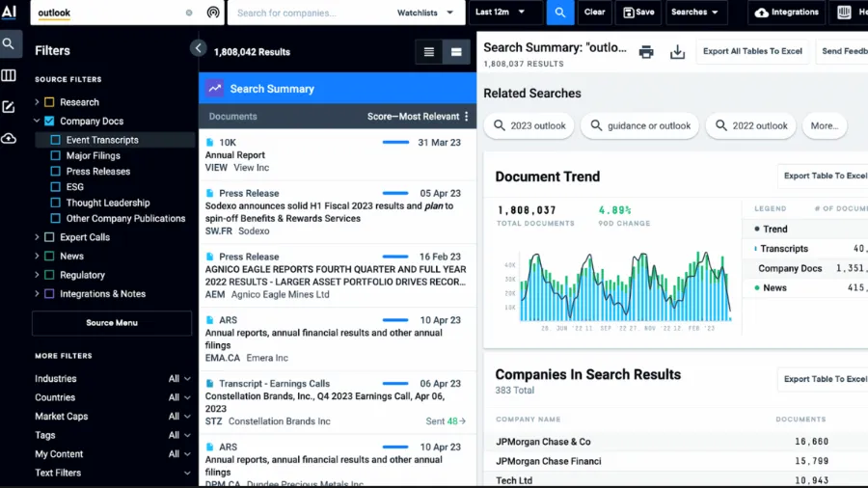Click the Clear button
868x488 pixels.
click(x=594, y=13)
